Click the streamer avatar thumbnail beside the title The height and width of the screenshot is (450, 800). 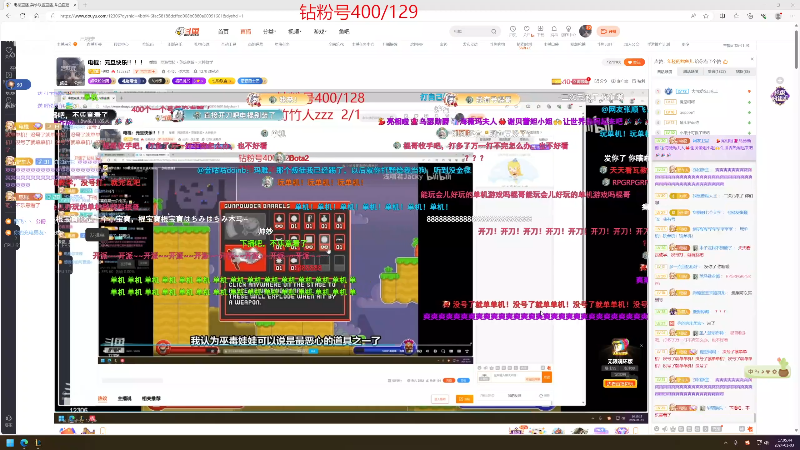tap(70, 71)
